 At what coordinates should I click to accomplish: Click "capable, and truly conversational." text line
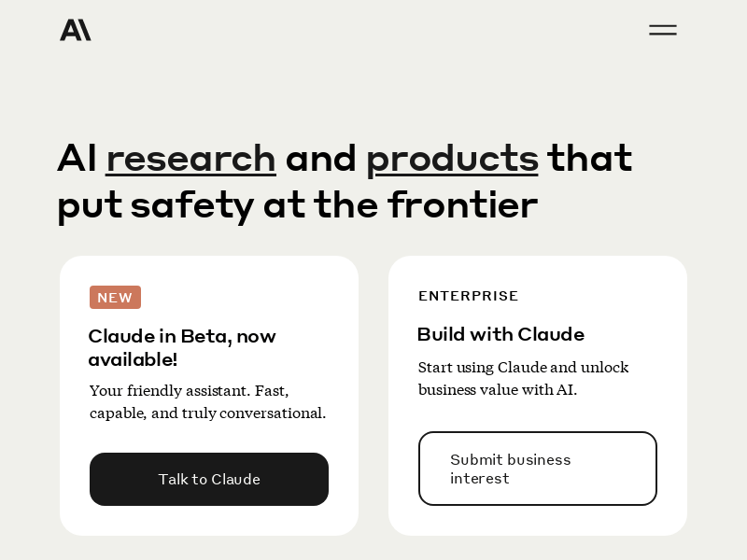point(207,413)
